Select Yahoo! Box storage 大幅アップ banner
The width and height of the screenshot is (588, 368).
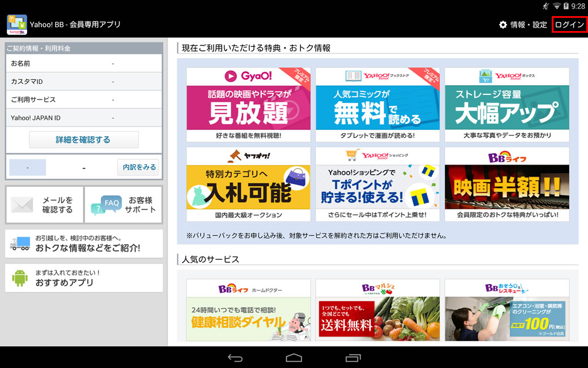[x=507, y=105]
